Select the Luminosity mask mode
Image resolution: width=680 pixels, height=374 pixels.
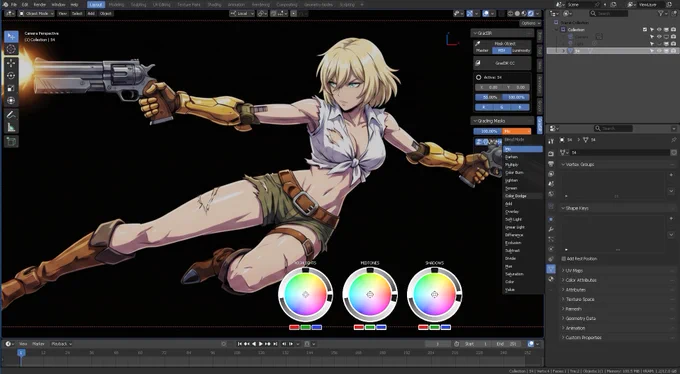pos(521,51)
